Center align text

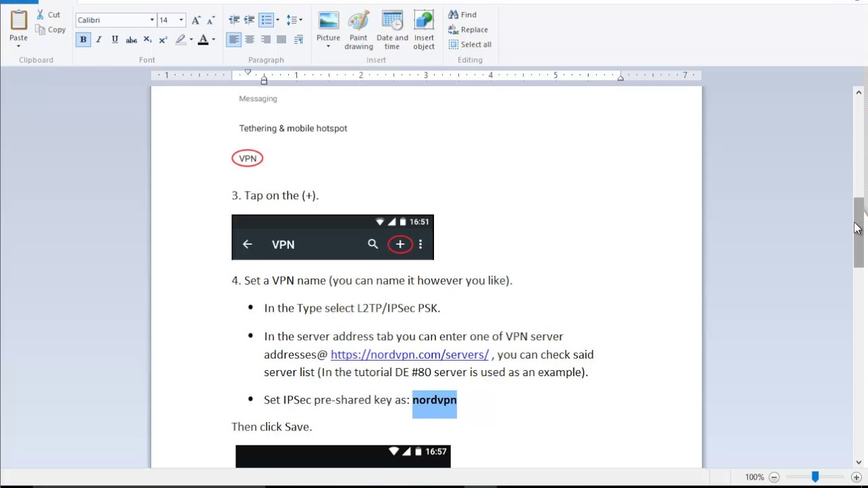click(x=250, y=40)
